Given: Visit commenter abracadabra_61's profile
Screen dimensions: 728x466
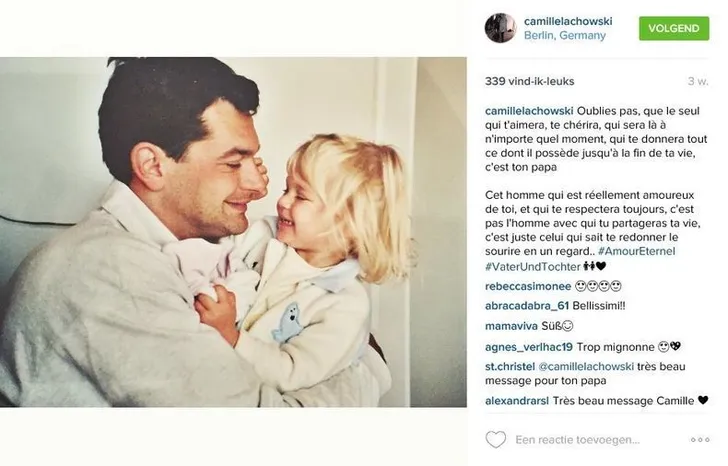Looking at the screenshot, I should point(526,306).
